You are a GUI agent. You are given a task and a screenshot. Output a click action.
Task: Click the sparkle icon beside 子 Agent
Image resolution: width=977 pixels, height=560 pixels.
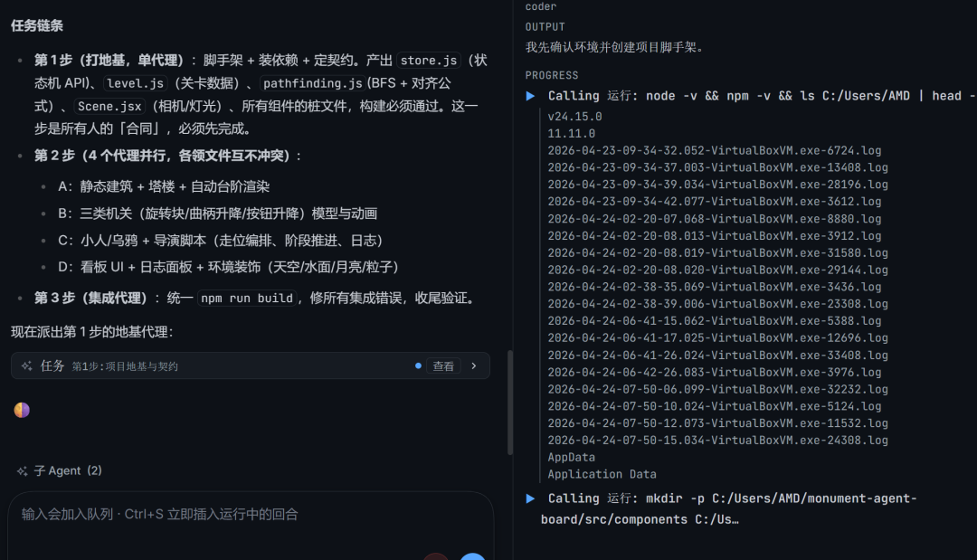click(23, 471)
